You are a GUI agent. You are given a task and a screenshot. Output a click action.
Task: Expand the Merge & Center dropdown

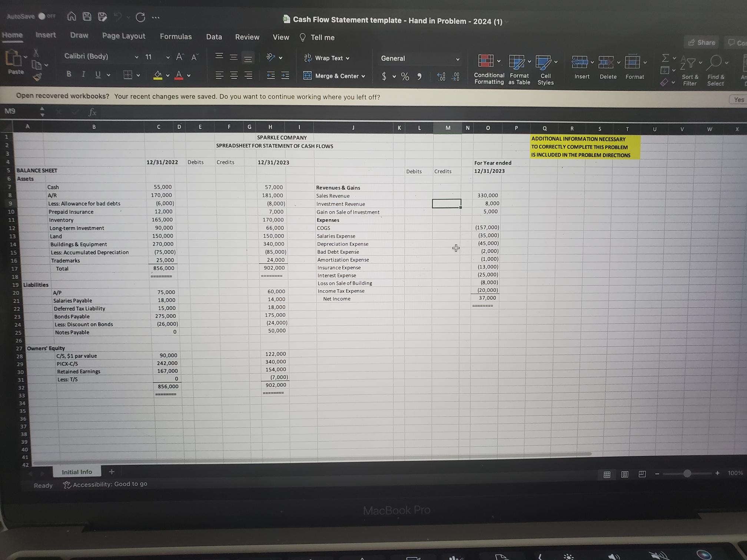[362, 76]
